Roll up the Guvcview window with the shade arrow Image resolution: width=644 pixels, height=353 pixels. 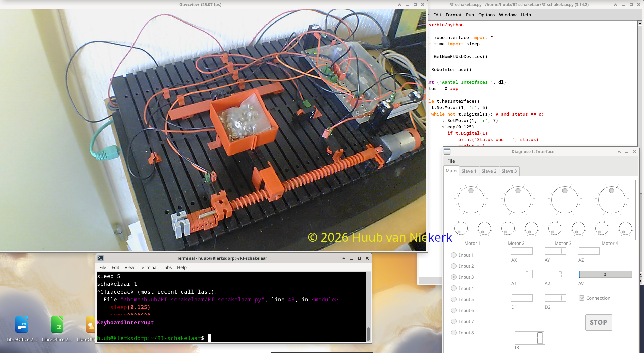[399, 5]
